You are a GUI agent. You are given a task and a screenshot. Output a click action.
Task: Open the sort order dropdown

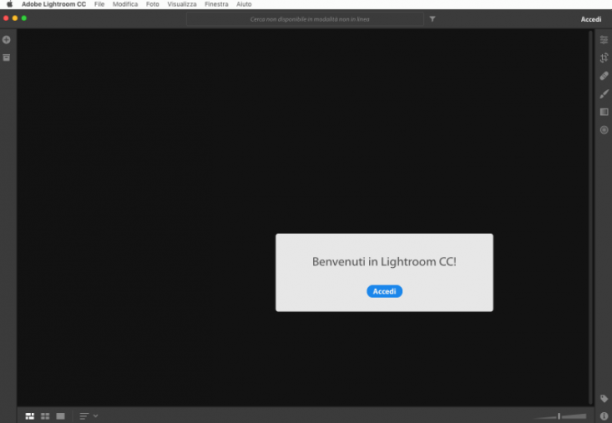[x=89, y=416]
